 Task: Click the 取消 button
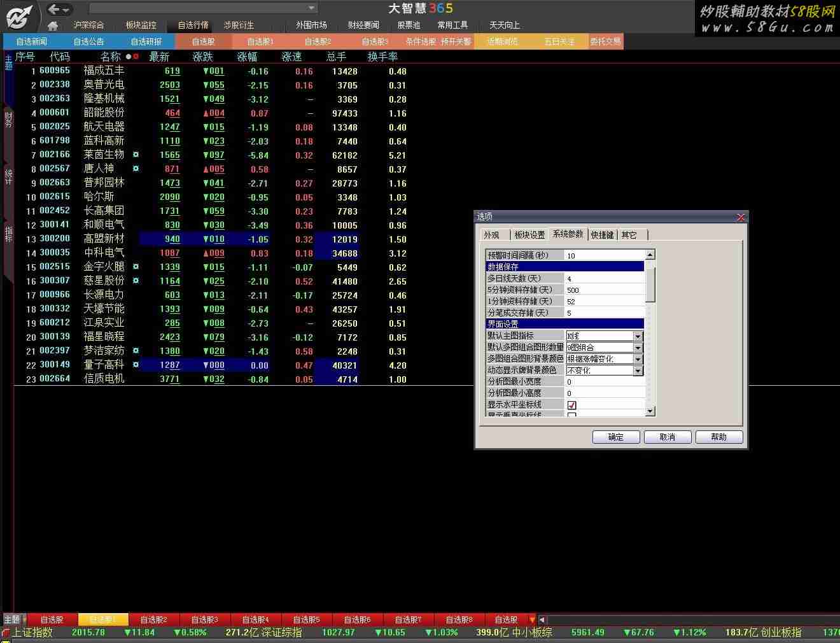click(x=668, y=437)
